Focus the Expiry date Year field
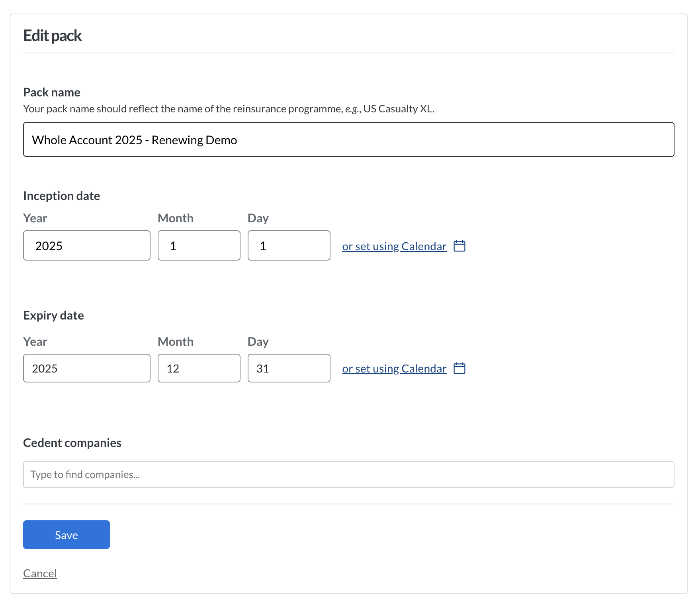700x600 pixels. (x=86, y=368)
